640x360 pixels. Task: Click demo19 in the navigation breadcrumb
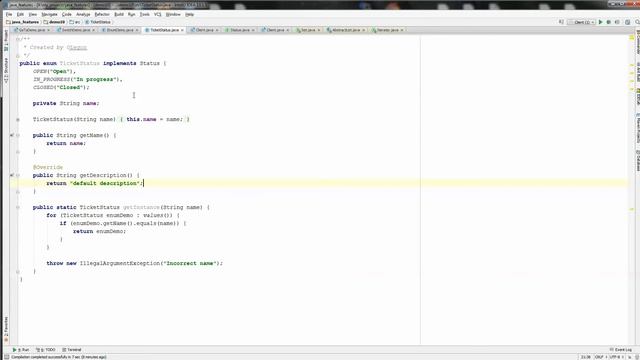point(55,22)
